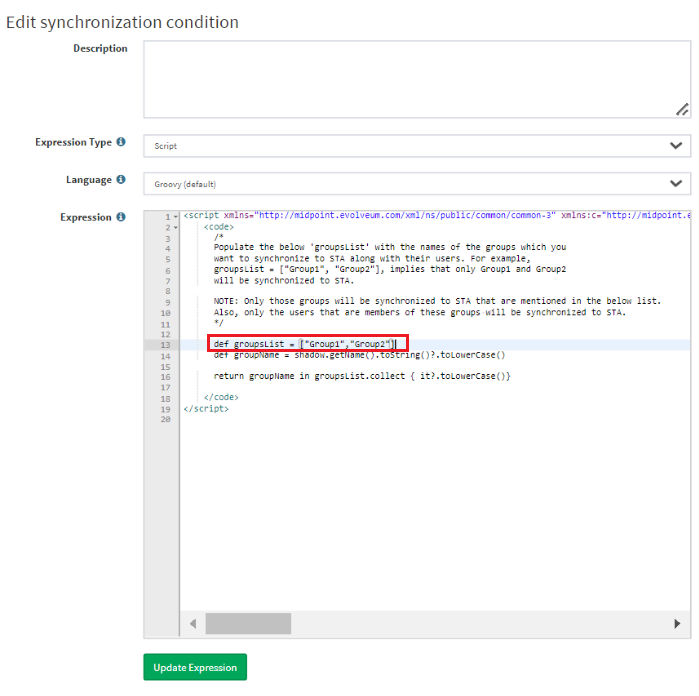Click the 'def groupName = shadow.getName()' line
Image resolution: width=699 pixels, height=696 pixels.
359,355
